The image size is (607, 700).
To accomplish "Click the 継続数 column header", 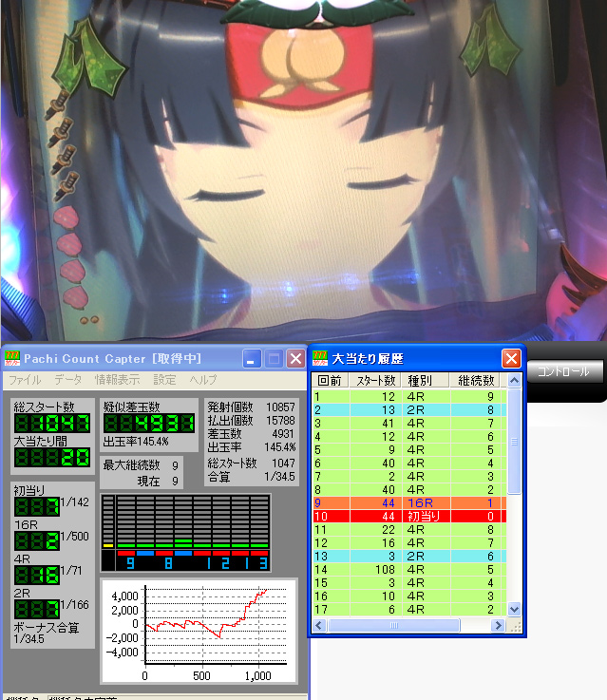I will coord(476,380).
